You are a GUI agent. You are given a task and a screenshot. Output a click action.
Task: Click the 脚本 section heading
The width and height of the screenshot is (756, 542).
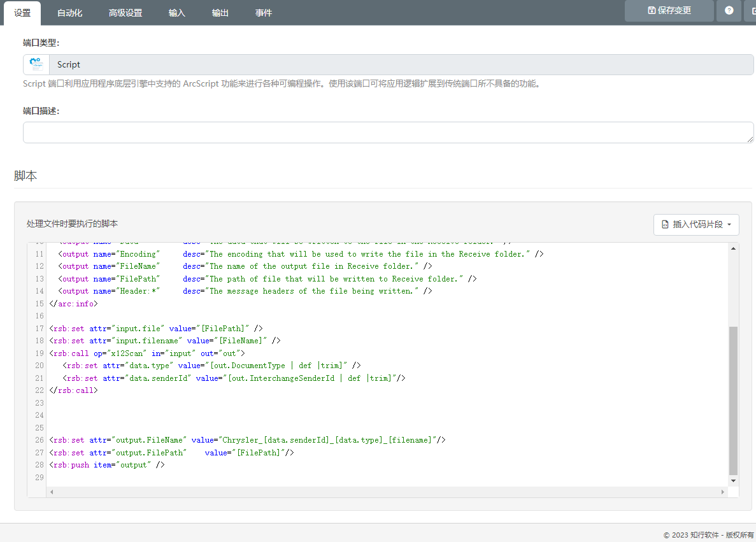(25, 176)
